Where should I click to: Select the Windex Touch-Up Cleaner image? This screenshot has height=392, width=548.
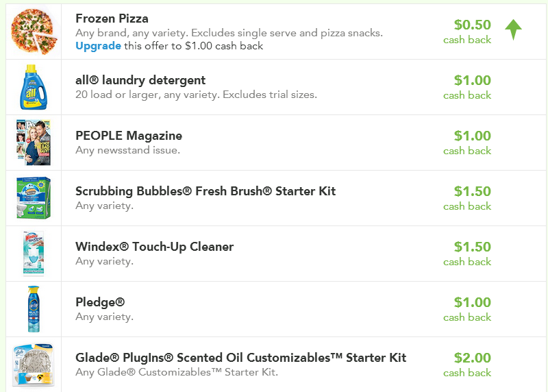point(34,254)
